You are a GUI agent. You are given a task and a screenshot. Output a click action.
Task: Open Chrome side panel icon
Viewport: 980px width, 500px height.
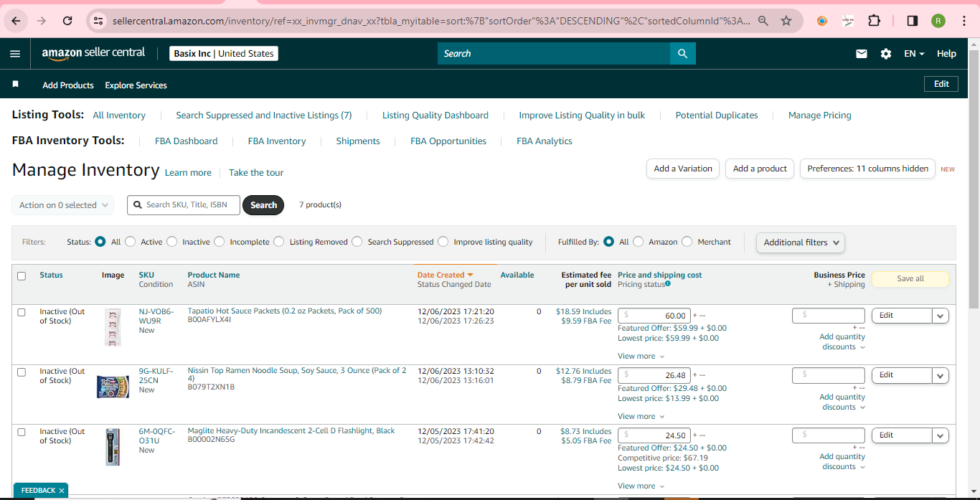912,21
